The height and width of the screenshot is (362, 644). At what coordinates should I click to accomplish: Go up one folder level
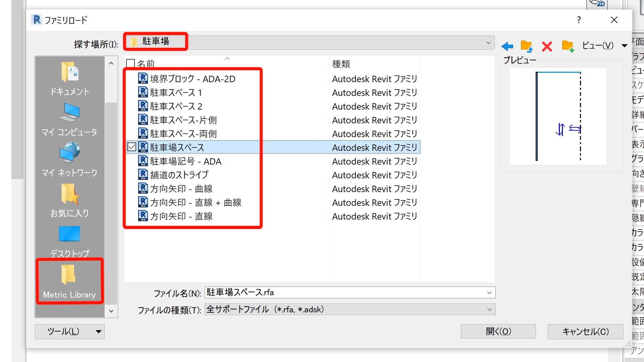point(527,46)
